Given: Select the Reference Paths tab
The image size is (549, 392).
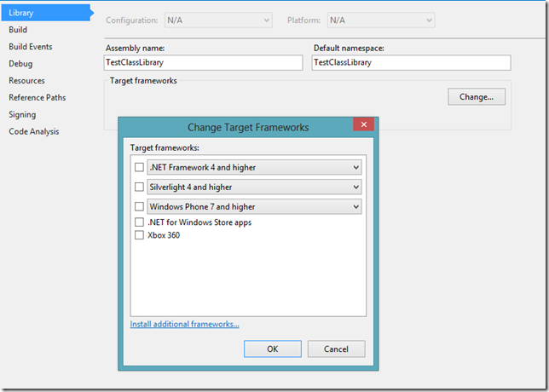Looking at the screenshot, I should point(38,98).
